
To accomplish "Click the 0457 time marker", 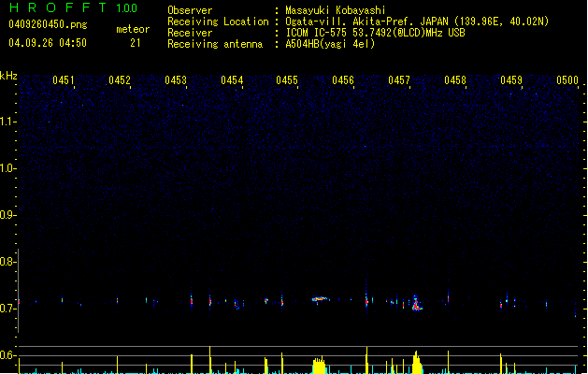I will 399,80.
